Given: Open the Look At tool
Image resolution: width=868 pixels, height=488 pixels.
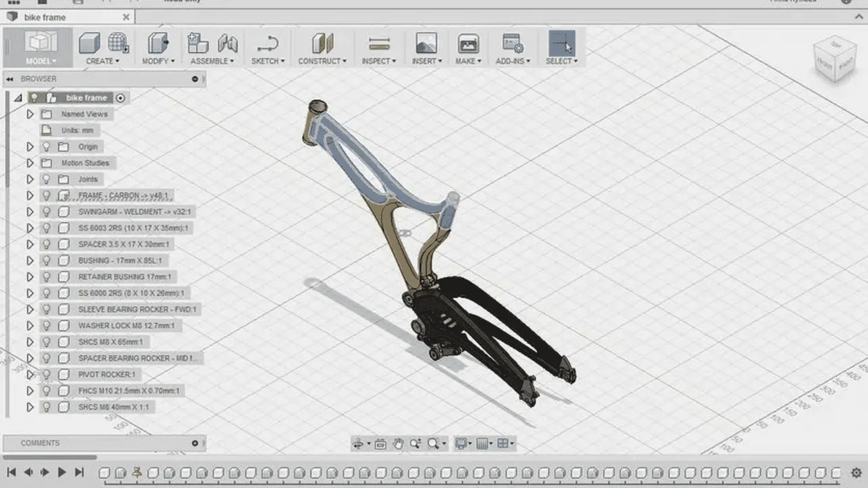Looking at the screenshot, I should tap(380, 443).
